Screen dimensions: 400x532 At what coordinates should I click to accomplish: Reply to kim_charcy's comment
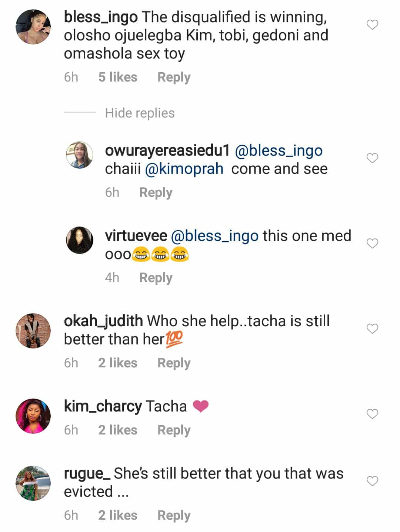tap(174, 430)
